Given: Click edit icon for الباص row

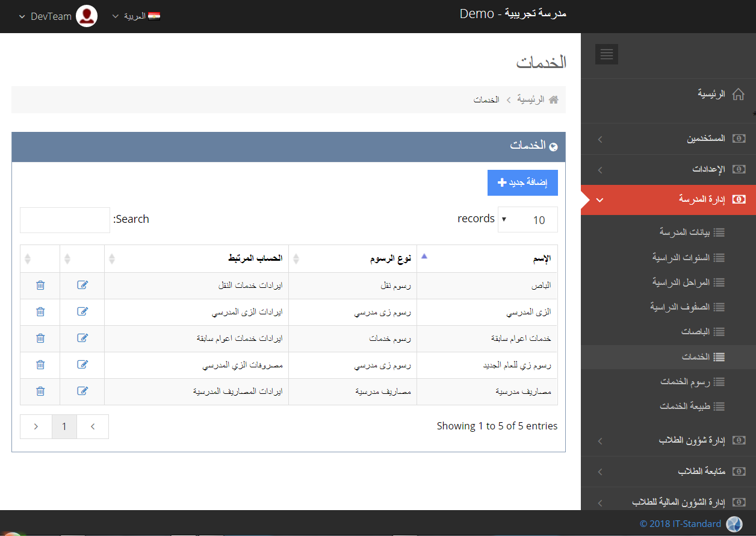Looking at the screenshot, I should click(x=82, y=285).
